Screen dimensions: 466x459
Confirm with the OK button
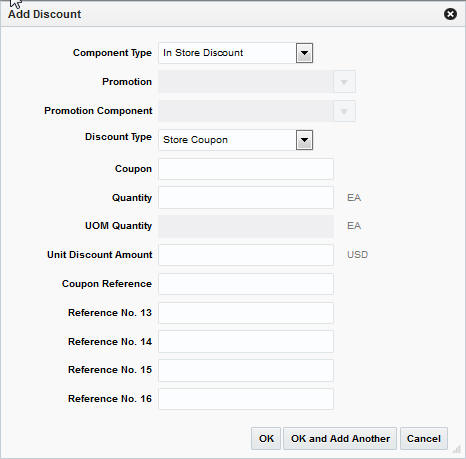coord(266,439)
